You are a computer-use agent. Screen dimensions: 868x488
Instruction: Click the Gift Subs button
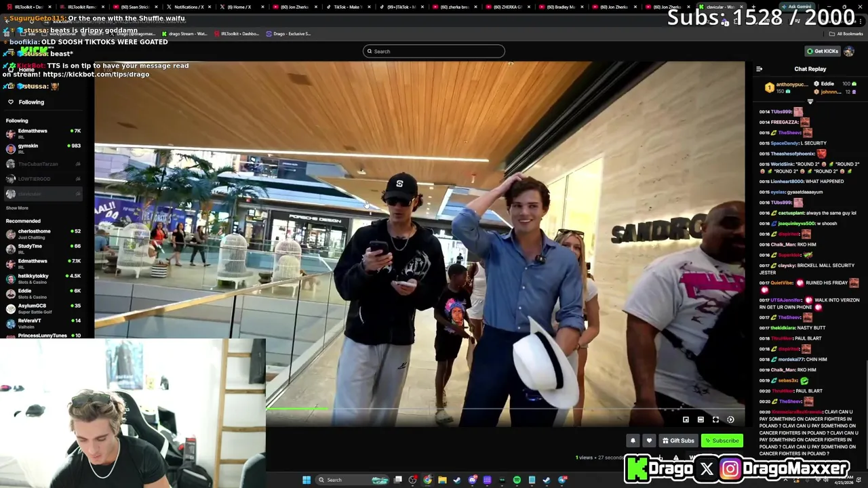tap(678, 441)
